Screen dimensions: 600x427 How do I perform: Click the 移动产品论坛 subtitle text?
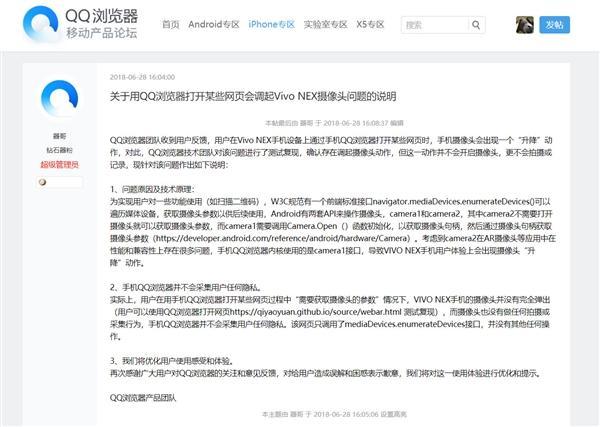(x=102, y=33)
